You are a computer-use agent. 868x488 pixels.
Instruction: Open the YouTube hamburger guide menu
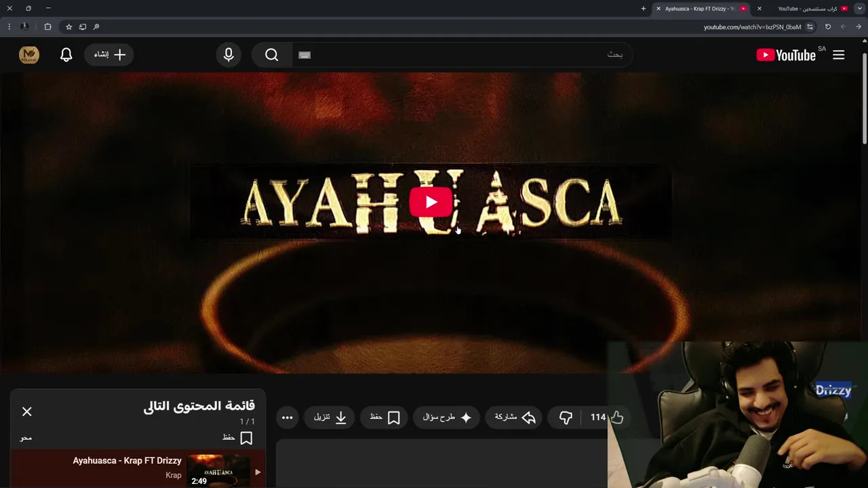pyautogui.click(x=839, y=55)
